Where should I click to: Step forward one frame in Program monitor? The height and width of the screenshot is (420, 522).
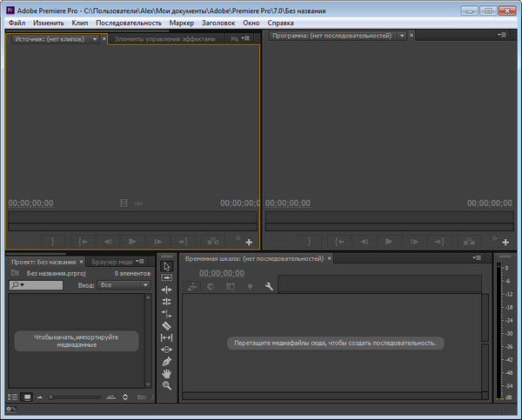point(414,241)
